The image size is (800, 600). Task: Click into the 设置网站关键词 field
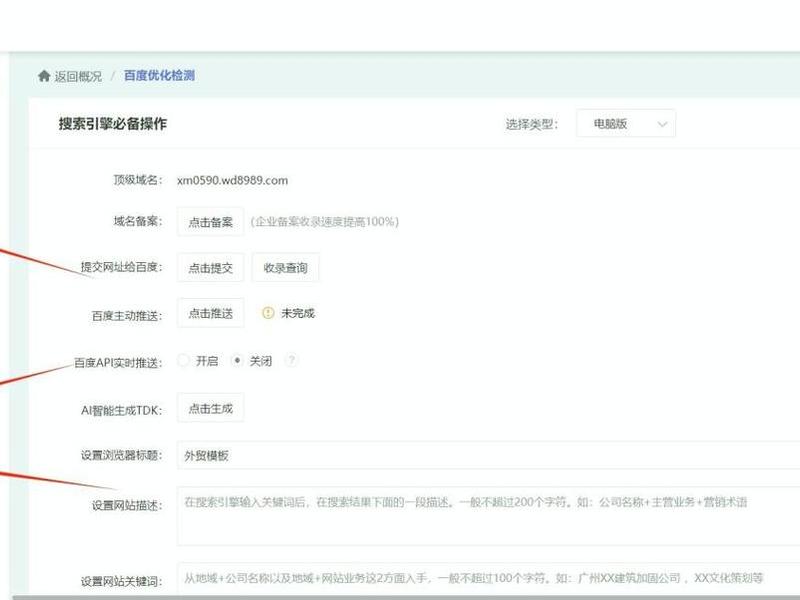click(488, 578)
